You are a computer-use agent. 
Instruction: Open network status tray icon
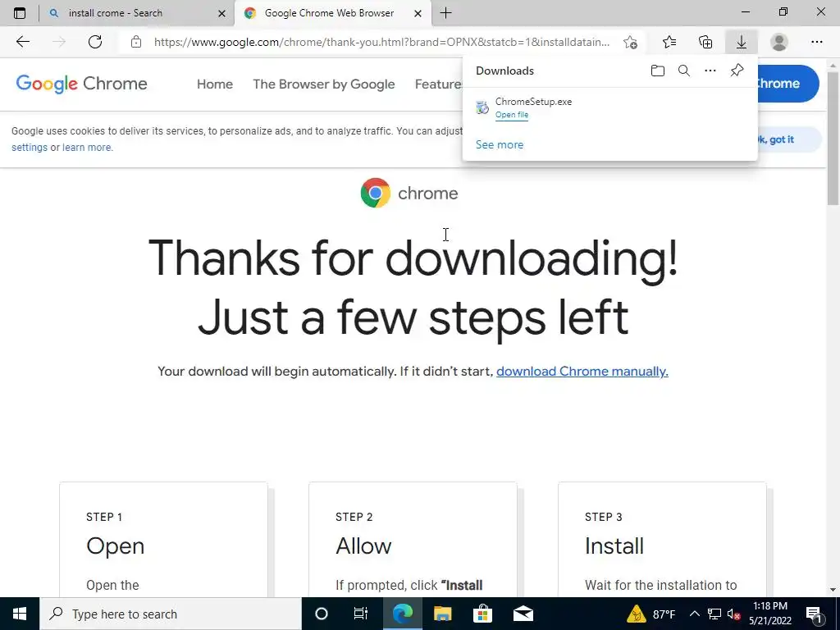[714, 614]
